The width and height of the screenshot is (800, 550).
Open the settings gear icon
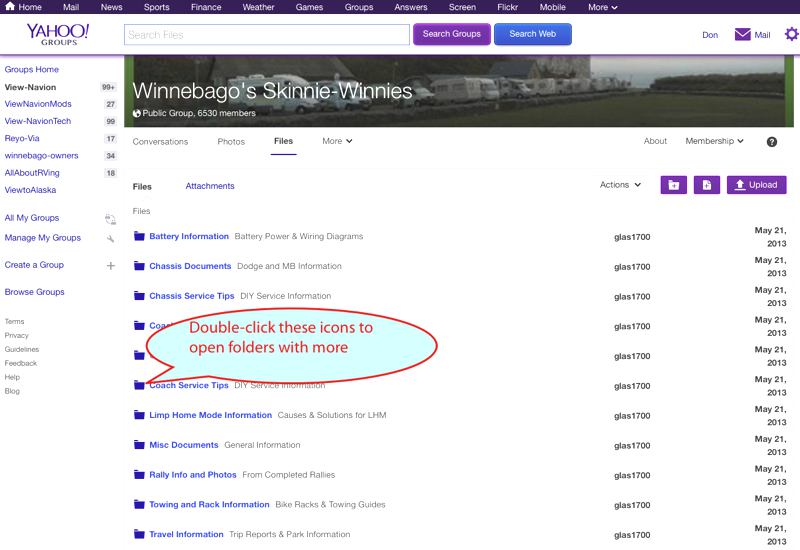click(791, 34)
